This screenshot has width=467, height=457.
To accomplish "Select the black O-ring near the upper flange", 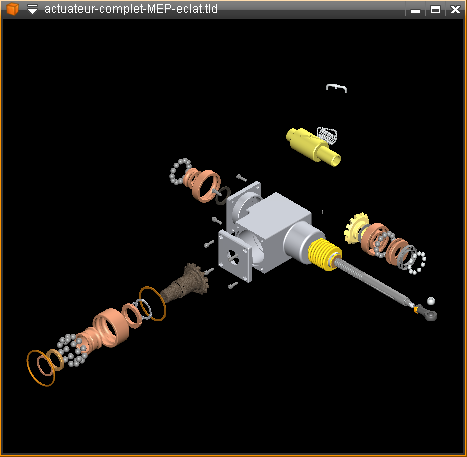I will 223,195.
